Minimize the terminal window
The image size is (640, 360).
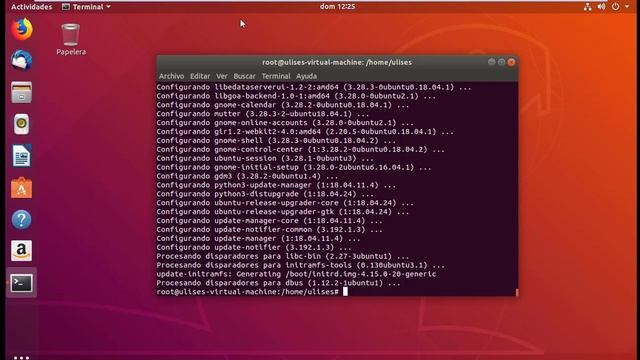pos(491,62)
